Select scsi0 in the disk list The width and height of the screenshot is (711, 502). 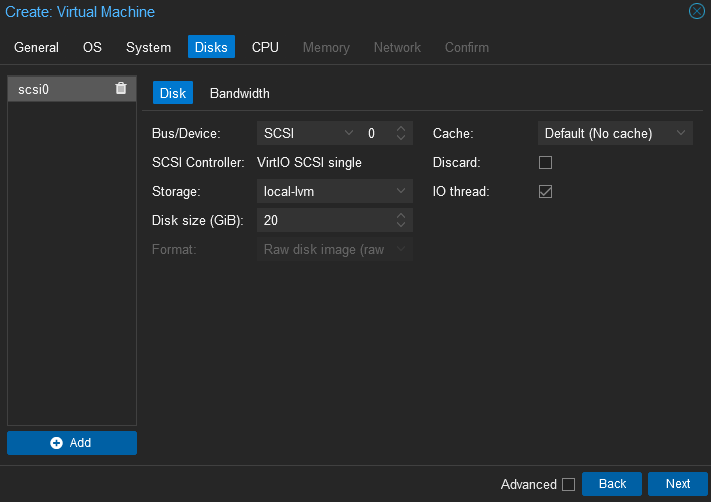pyautogui.click(x=60, y=89)
